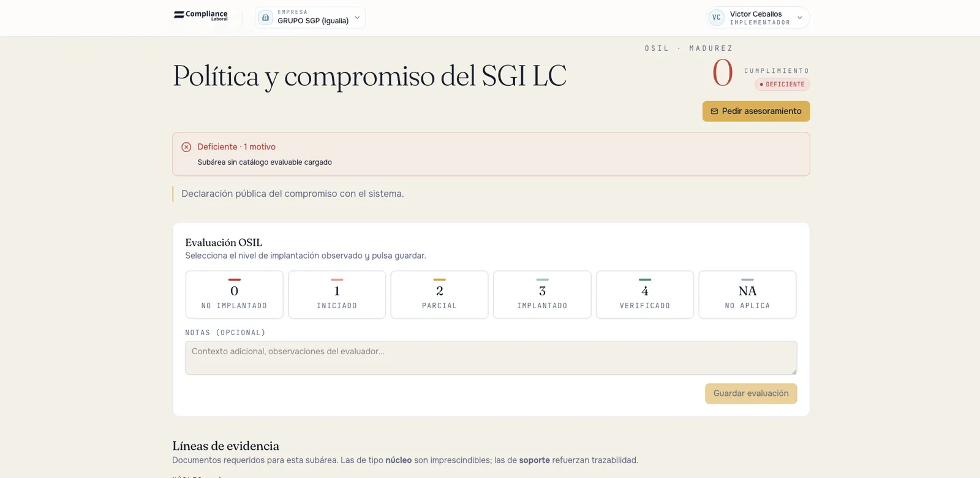Click the Guardar evaluación button
980x478 pixels.
pos(751,393)
